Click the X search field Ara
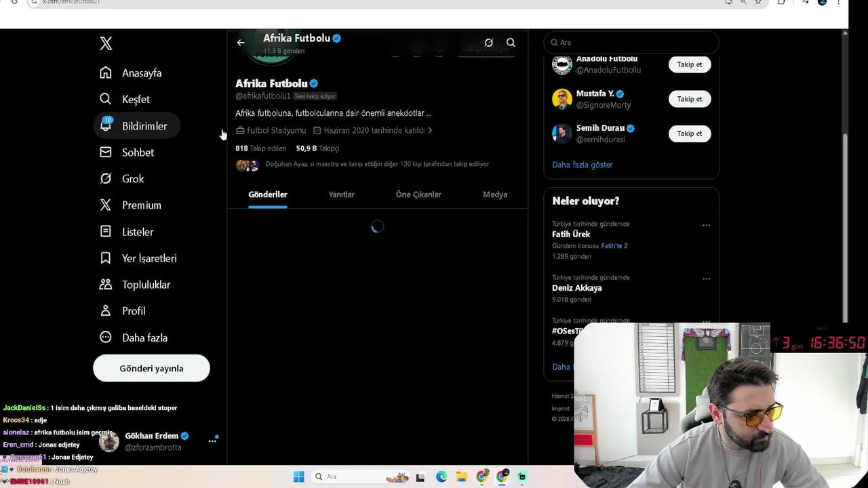 pos(631,43)
